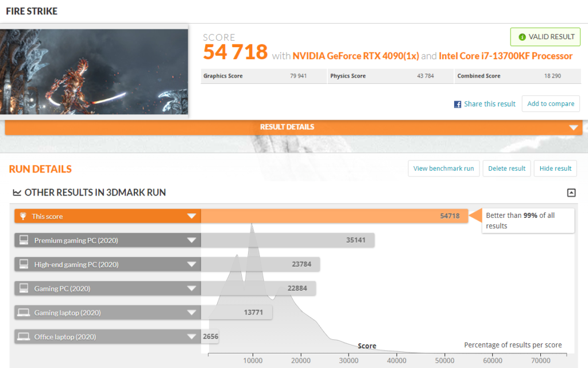Open the Gaming laptop (2020) dropdown arrow

pyautogui.click(x=192, y=312)
